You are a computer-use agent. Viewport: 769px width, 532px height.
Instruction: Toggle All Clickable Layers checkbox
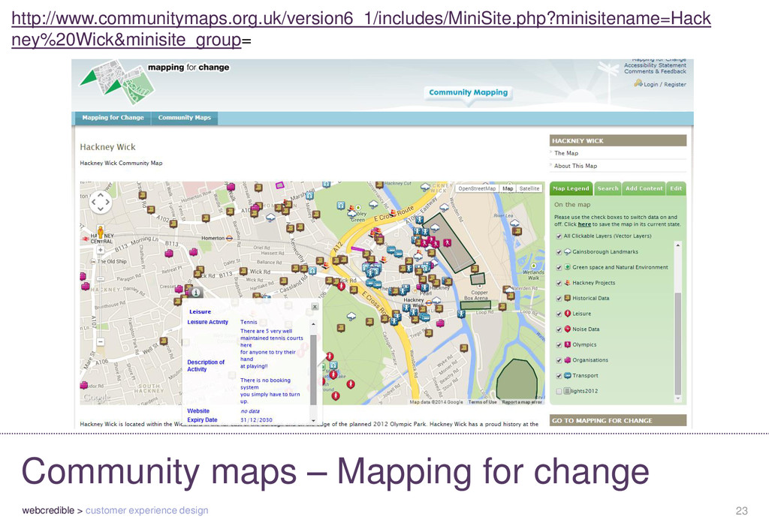[x=559, y=236]
